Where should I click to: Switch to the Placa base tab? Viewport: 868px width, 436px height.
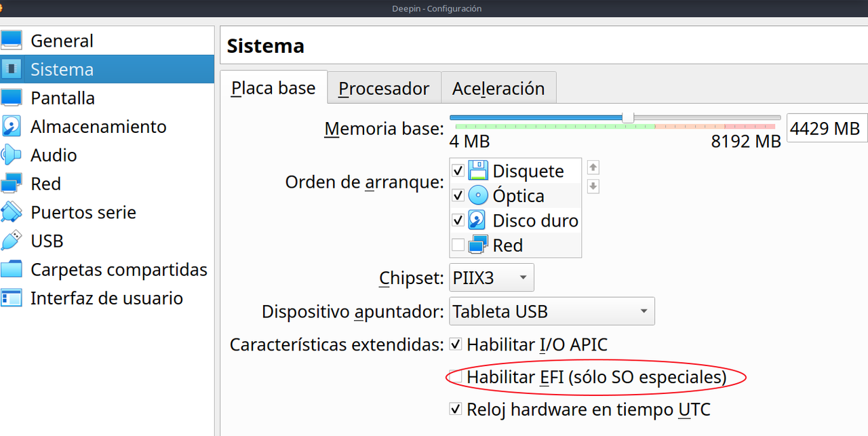point(274,88)
